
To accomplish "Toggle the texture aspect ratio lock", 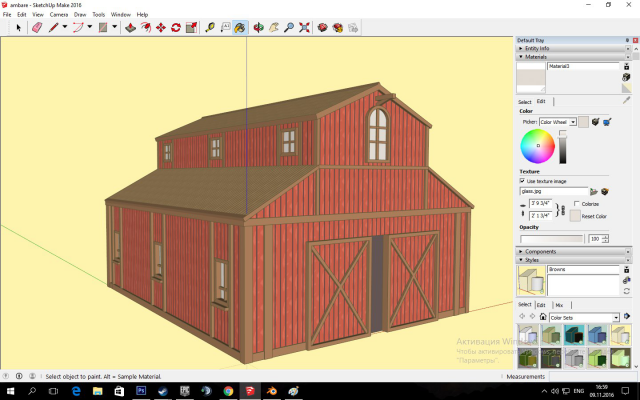I will tap(563, 210).
